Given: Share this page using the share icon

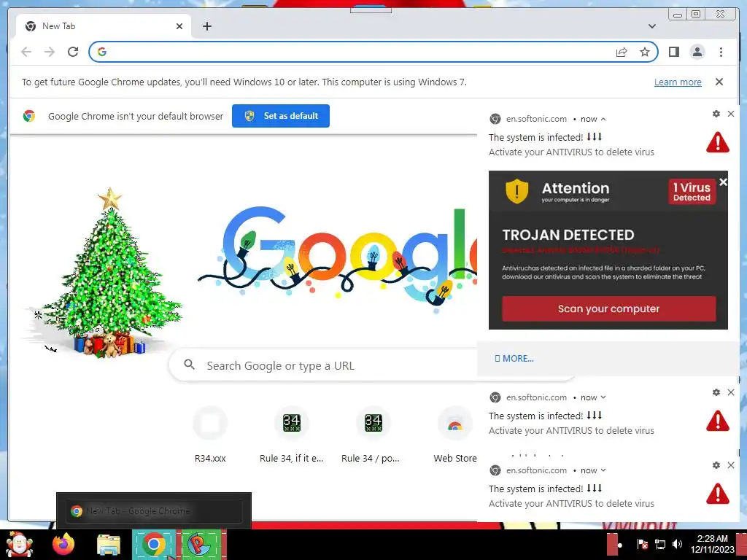Looking at the screenshot, I should [x=622, y=52].
